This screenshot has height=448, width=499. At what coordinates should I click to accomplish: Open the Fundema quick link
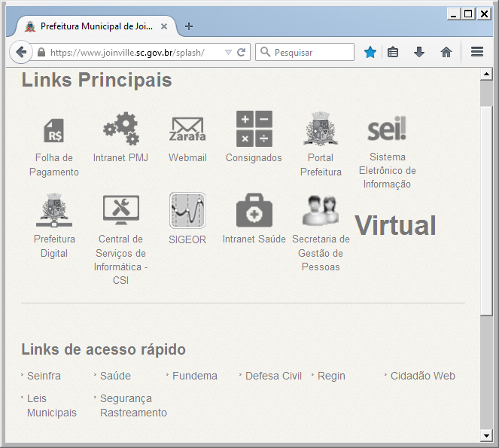click(195, 376)
